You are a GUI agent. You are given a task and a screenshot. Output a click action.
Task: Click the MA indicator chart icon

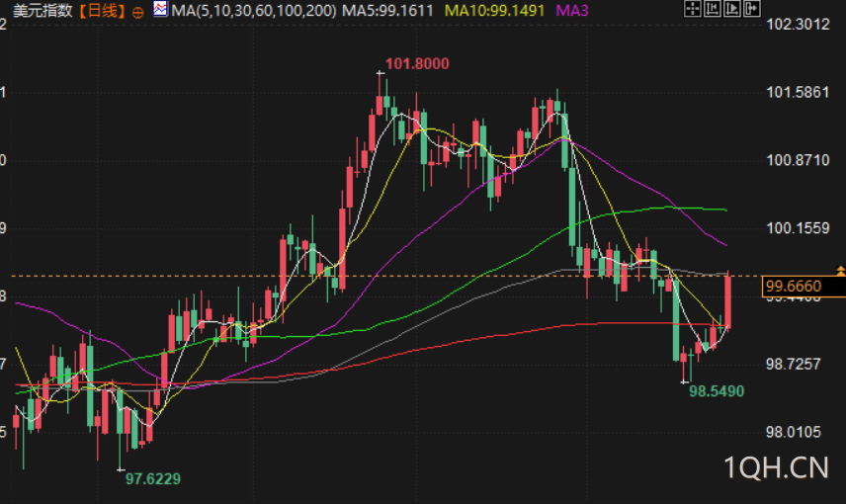160,9
